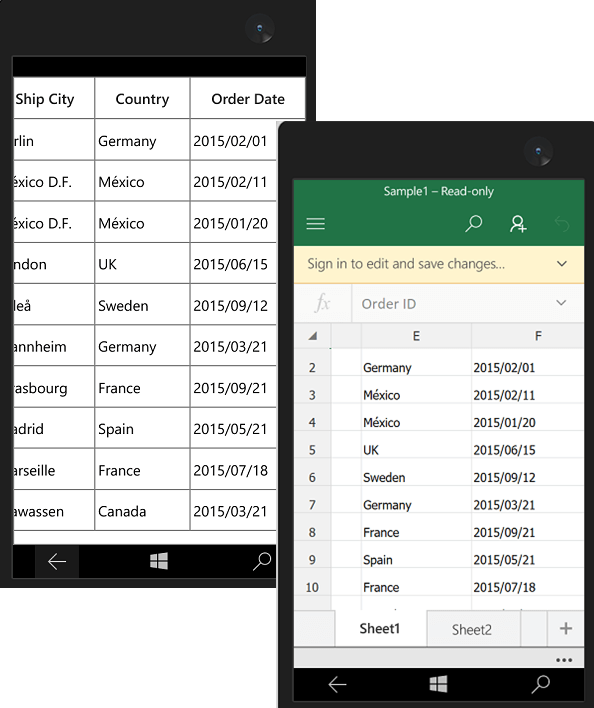Select column E header in Excel
The width and height of the screenshot is (594, 708).
[x=416, y=336]
